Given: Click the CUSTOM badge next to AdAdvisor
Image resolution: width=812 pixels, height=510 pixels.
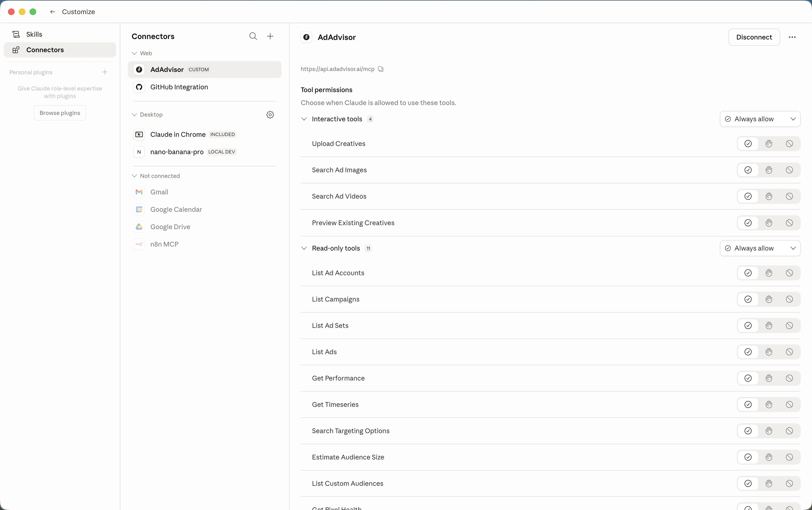Looking at the screenshot, I should (x=199, y=70).
